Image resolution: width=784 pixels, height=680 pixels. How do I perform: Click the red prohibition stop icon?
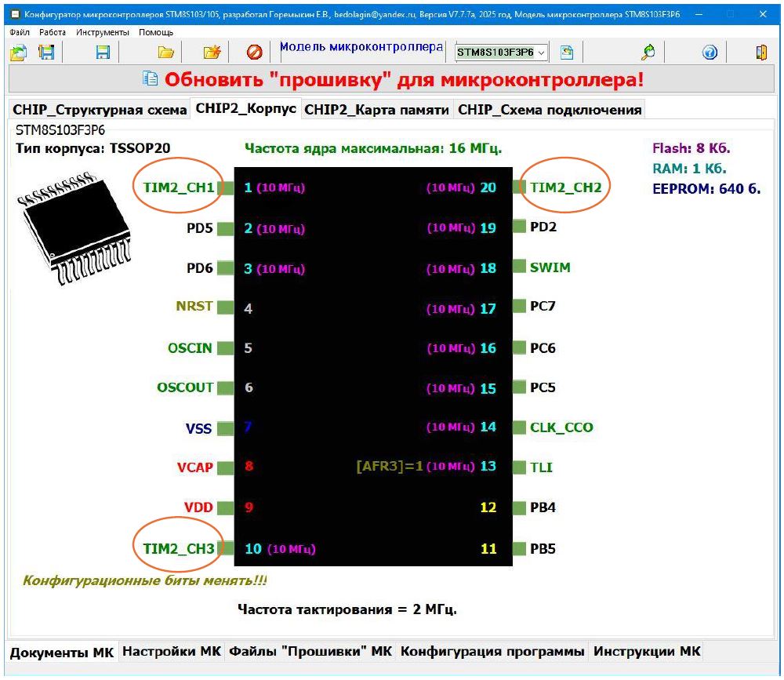(255, 52)
